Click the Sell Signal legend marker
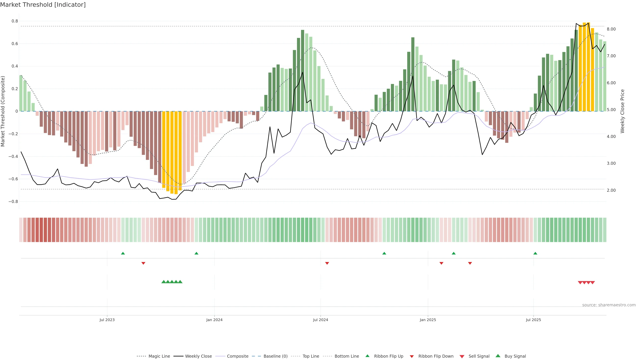Viewport: 644px width, 362px height. pos(462,356)
